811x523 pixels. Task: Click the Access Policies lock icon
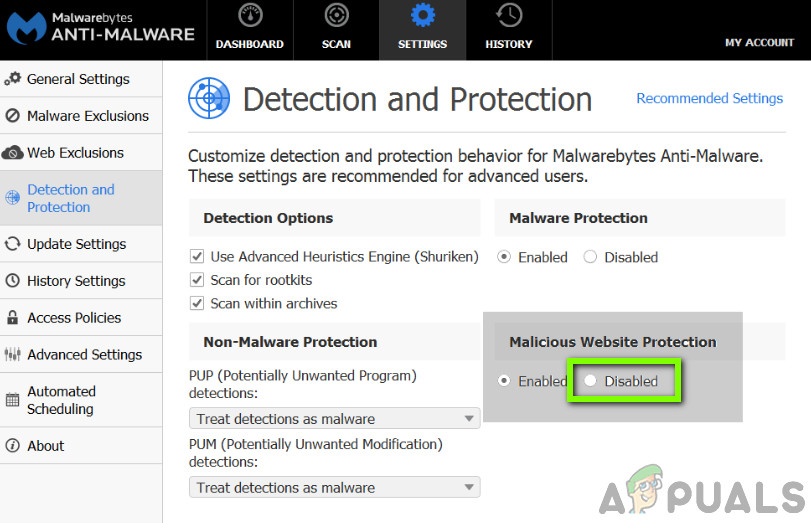13,318
